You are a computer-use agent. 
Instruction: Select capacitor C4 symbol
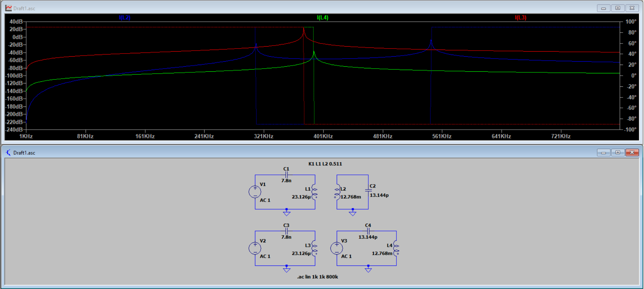click(368, 231)
